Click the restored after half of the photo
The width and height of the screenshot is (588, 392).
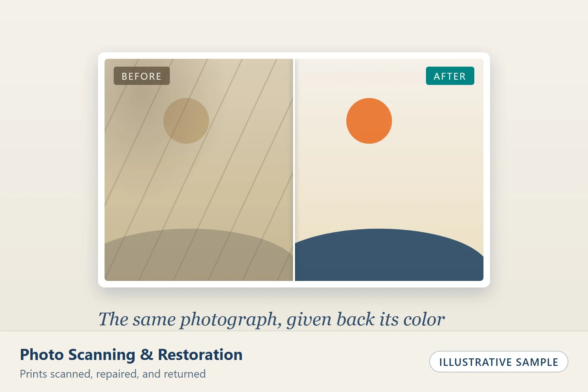click(389, 170)
